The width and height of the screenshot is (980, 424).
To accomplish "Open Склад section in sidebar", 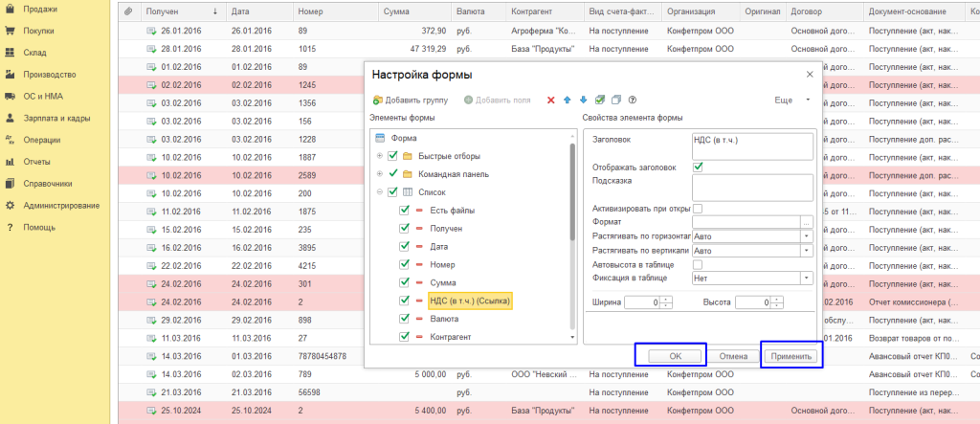I will [x=34, y=53].
